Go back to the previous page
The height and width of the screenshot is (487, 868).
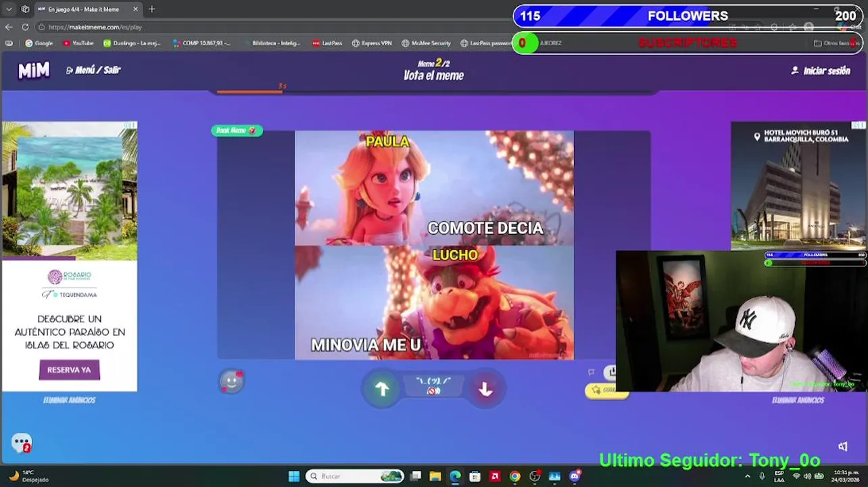coord(9,27)
